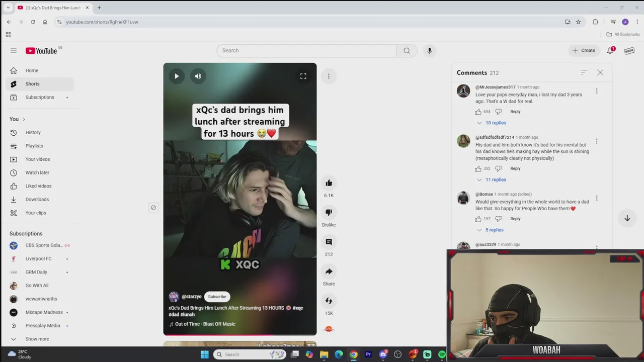Open YouTube notifications bell
Image resolution: width=644 pixels, height=362 pixels.
click(610, 50)
